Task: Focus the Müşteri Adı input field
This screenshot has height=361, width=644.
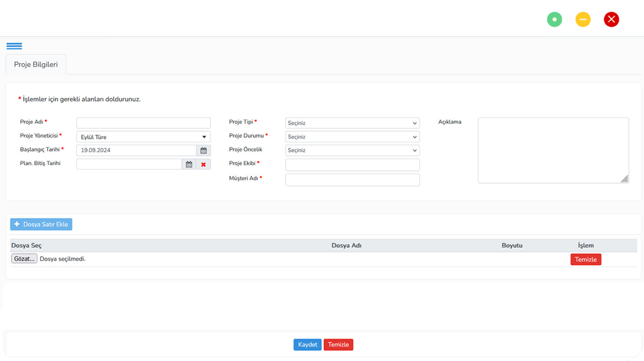Action: [x=353, y=180]
